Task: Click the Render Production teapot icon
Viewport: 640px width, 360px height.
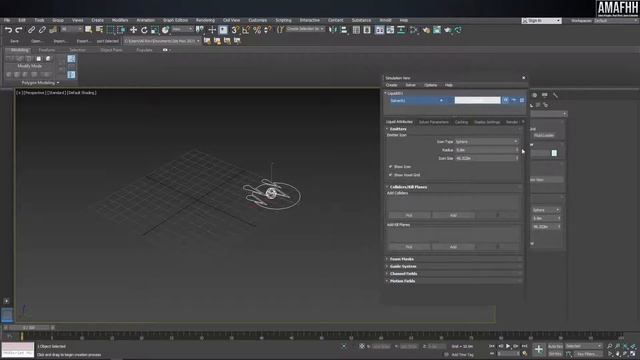Action: (x=448, y=30)
